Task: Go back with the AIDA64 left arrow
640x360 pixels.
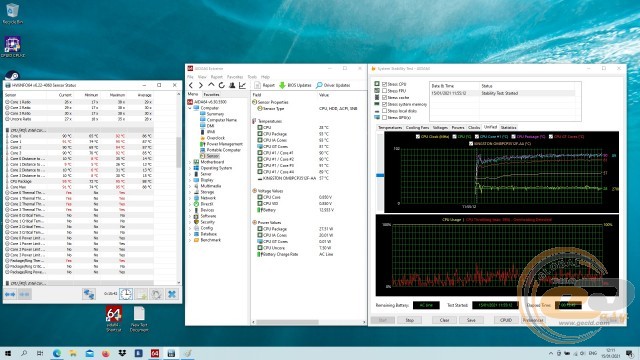Action: tap(191, 85)
